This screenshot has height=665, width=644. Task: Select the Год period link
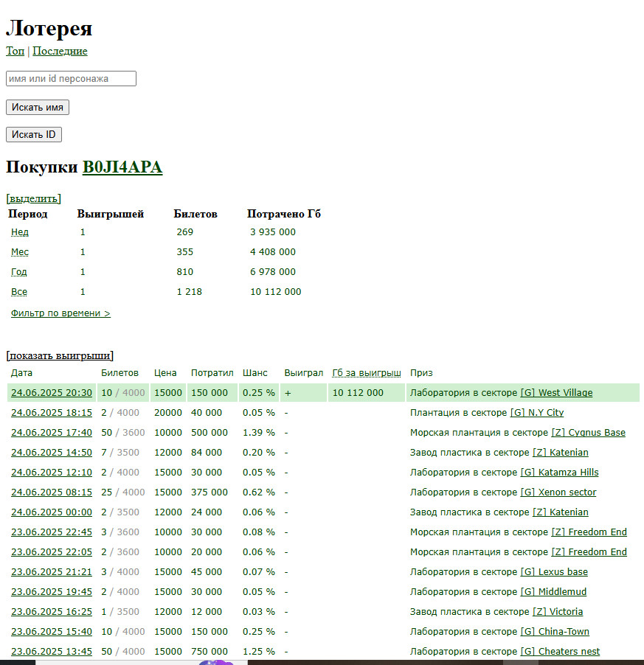[x=18, y=272]
